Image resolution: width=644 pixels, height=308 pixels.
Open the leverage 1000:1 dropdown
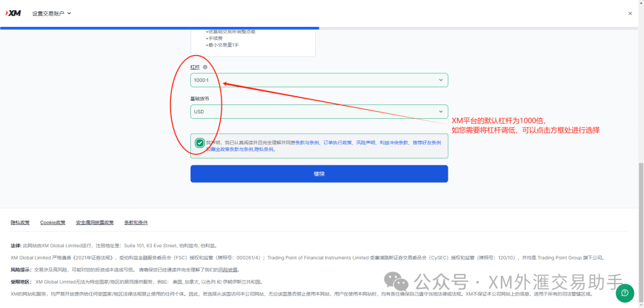click(319, 80)
